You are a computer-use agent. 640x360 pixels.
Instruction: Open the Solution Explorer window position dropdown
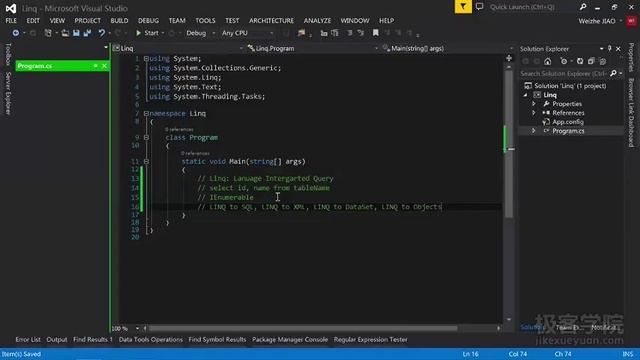[x=602, y=49]
